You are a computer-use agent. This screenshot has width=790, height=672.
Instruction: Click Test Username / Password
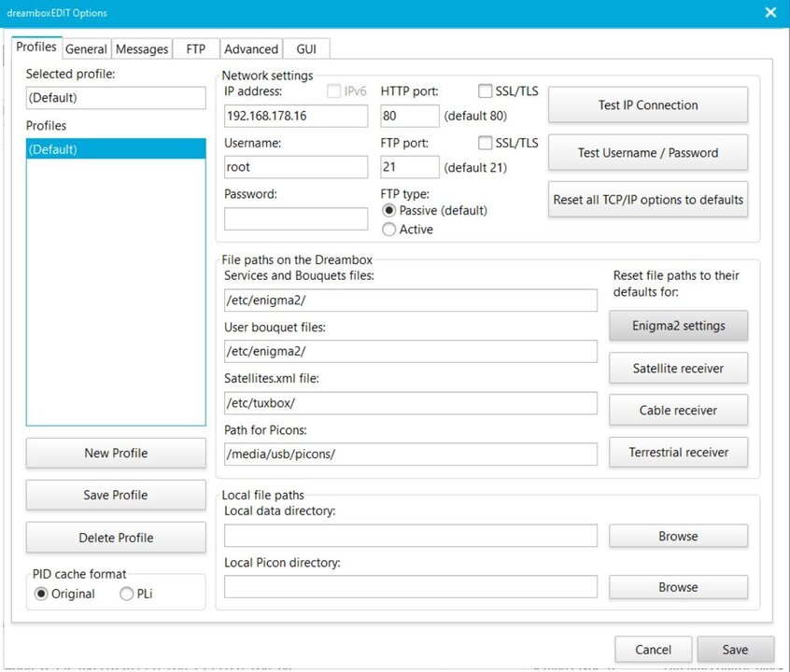pos(647,152)
